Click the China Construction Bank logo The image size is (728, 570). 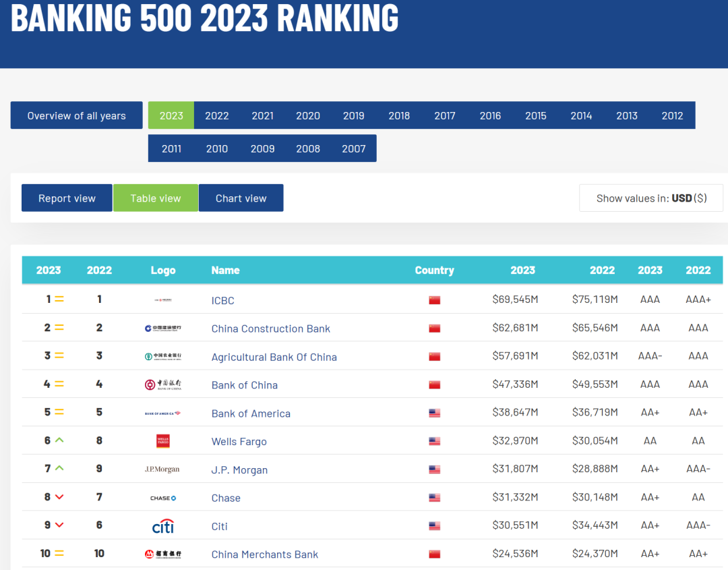pyautogui.click(x=163, y=329)
